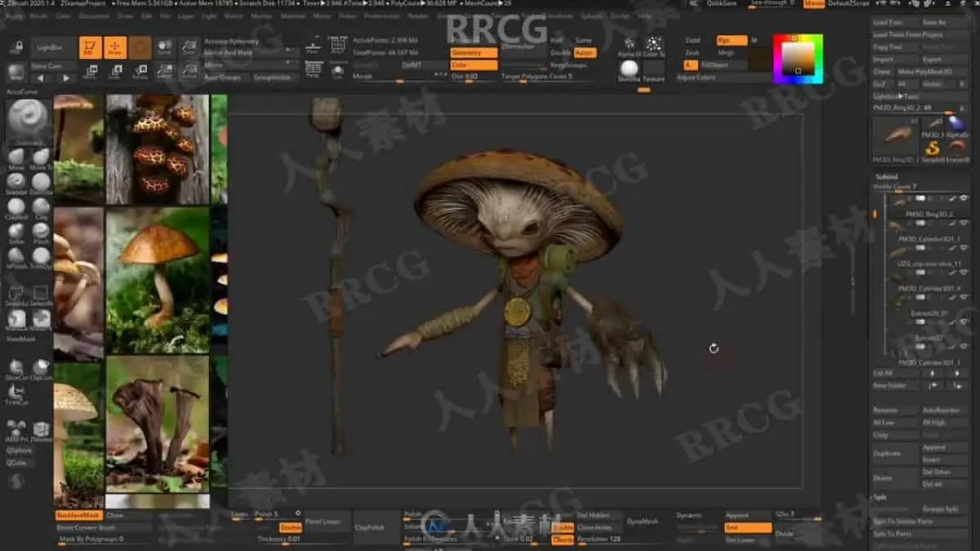Toggle the Rgb channel button
This screenshot has width=980, height=551.
pos(731,40)
